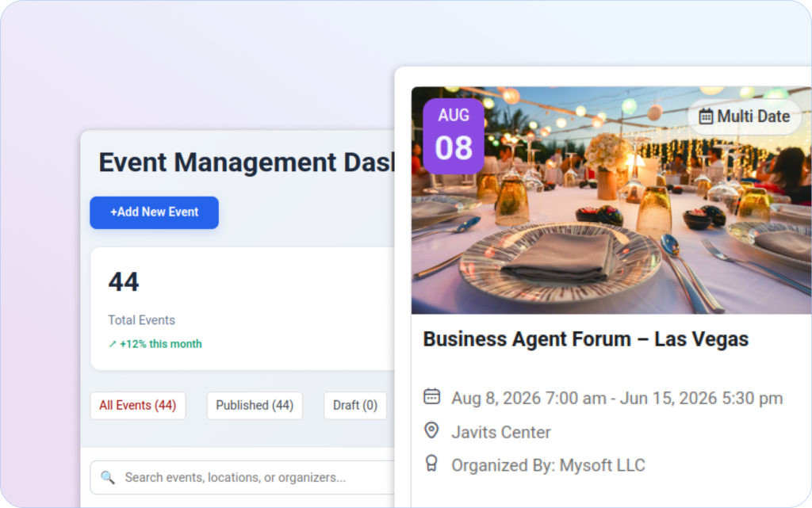Click the 44 Total Events stat card

click(x=243, y=308)
